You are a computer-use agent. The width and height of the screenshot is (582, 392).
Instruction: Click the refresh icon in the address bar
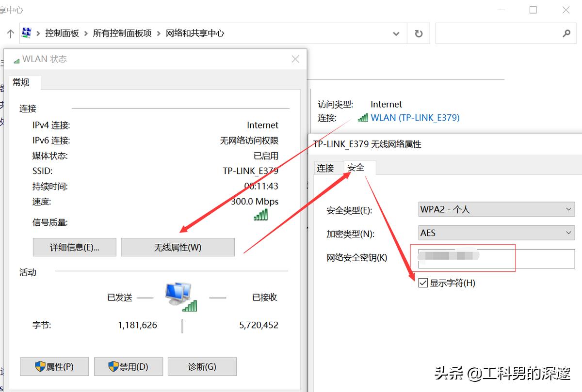(x=418, y=33)
